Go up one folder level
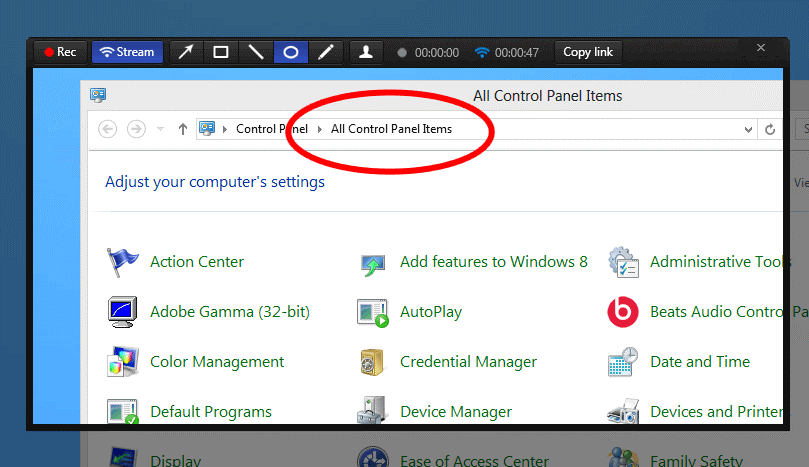Screen dimensions: 809x467 tap(183, 129)
